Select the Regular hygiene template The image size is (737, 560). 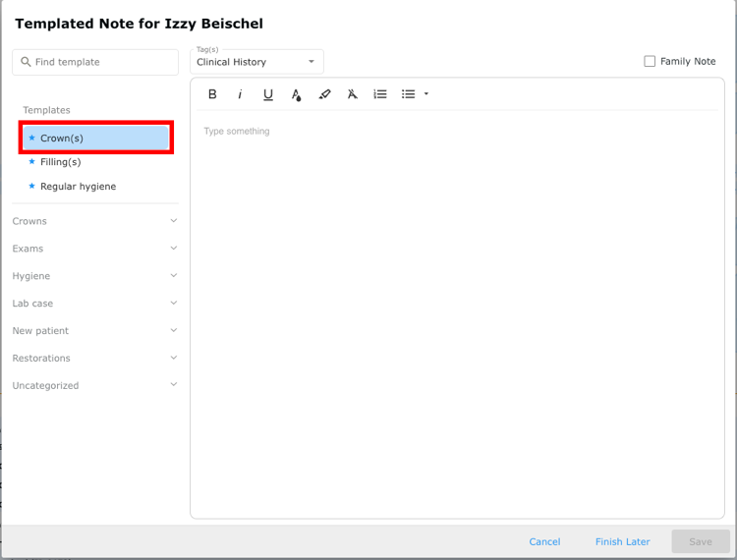tap(96, 186)
